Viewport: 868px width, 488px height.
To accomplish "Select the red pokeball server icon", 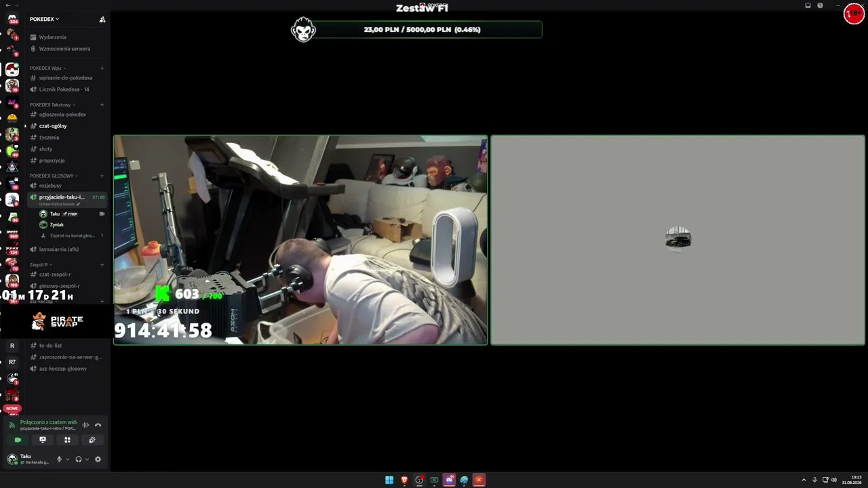I will 12,69.
